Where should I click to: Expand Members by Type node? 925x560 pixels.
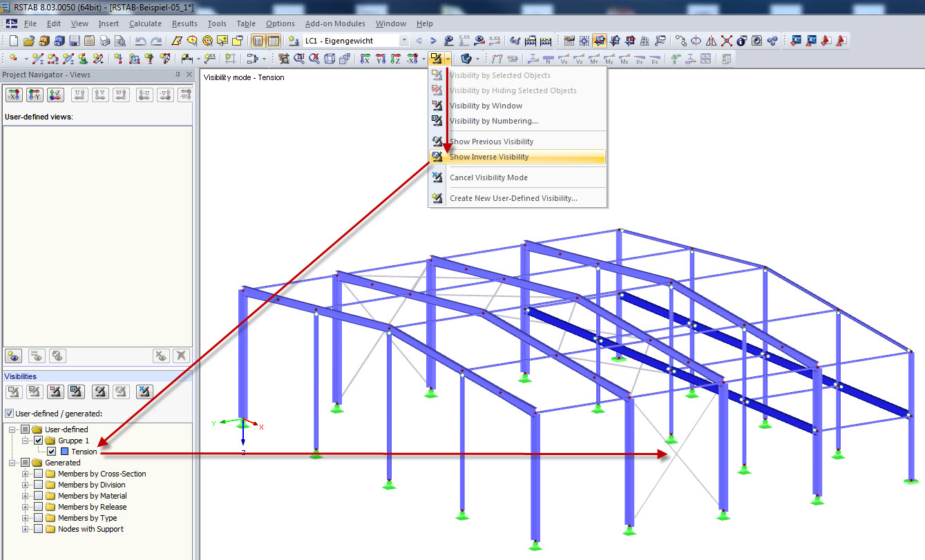pos(26,518)
